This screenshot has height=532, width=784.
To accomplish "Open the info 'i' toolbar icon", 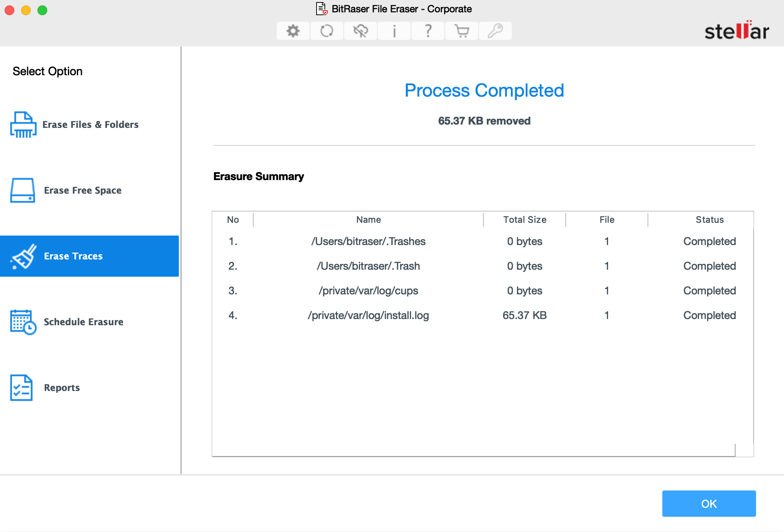I will pyautogui.click(x=394, y=31).
